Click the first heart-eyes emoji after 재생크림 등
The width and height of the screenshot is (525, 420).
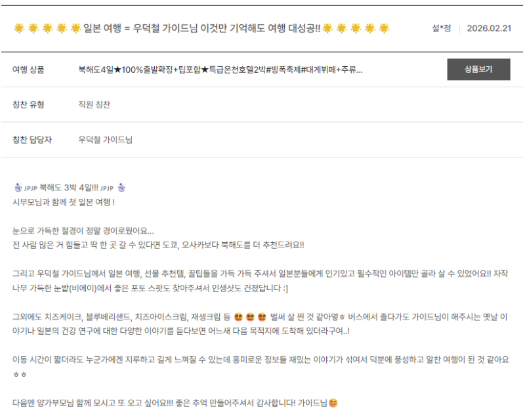238,317
